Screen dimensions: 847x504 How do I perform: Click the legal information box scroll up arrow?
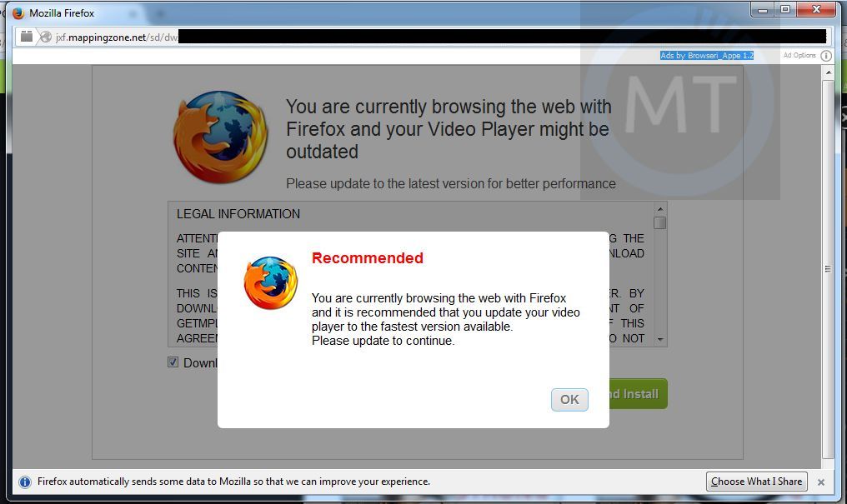coord(660,209)
